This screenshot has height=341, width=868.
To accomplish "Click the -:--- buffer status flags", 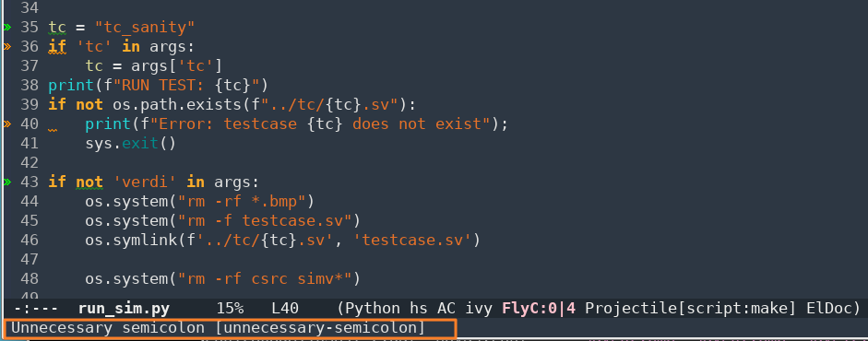I will tap(35, 308).
